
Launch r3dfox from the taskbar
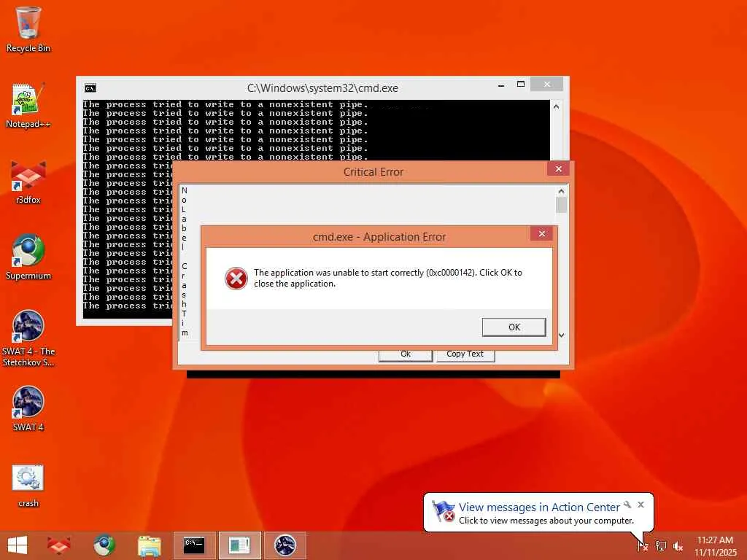pos(58,545)
